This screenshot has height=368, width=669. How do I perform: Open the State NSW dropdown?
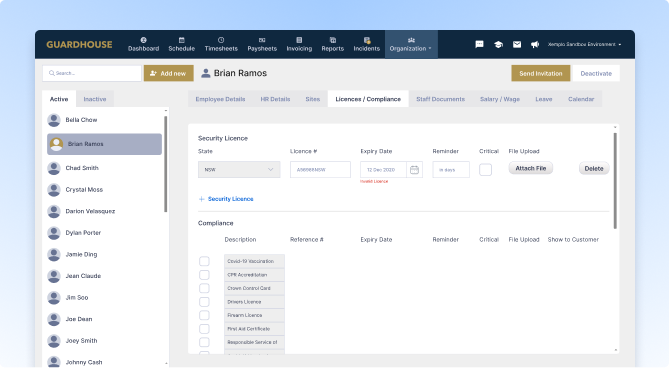pos(239,170)
